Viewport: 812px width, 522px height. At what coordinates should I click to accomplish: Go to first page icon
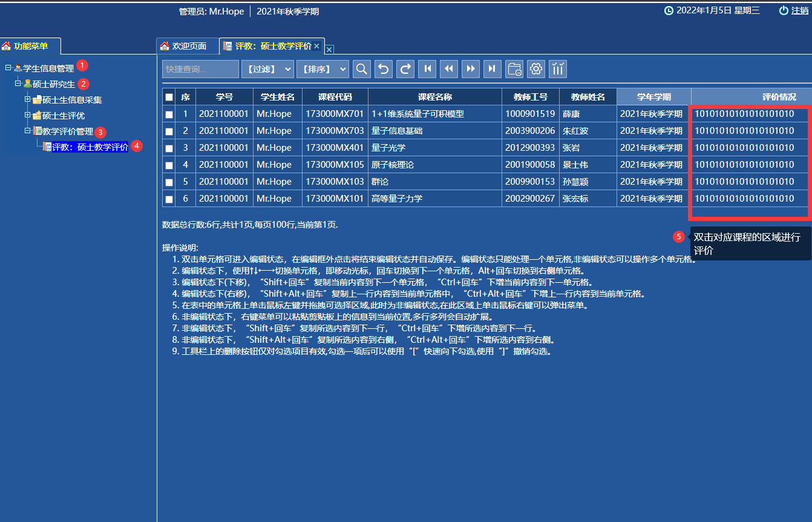pos(427,69)
